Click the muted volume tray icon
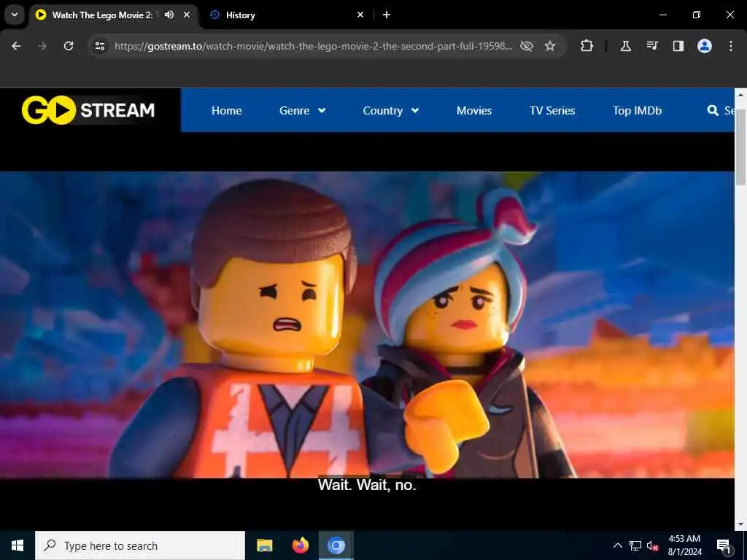 653,545
